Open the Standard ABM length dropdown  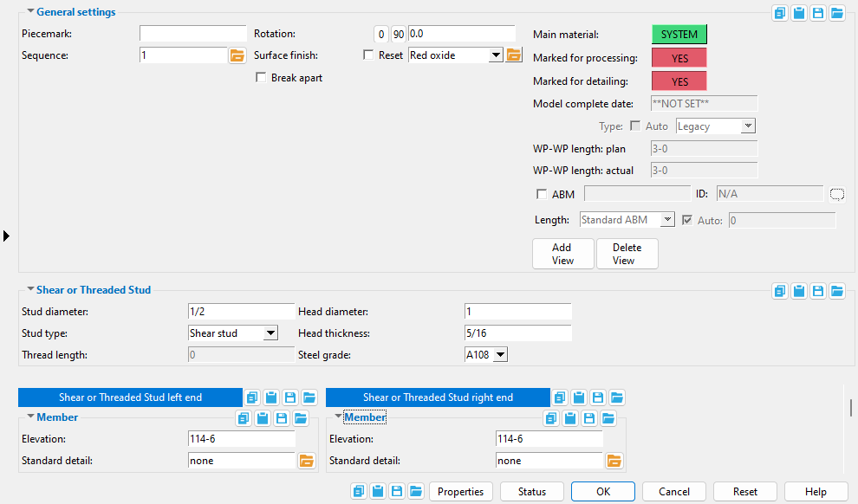pos(667,220)
